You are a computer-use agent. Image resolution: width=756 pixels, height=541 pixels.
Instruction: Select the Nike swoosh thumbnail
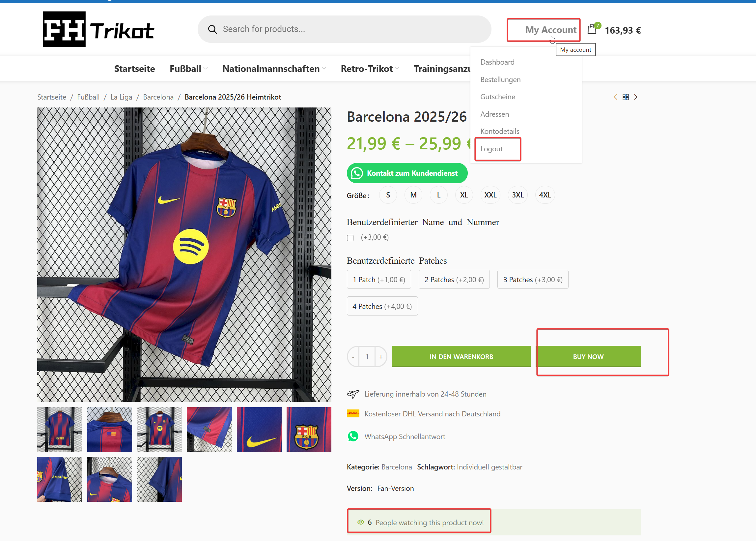pos(259,429)
